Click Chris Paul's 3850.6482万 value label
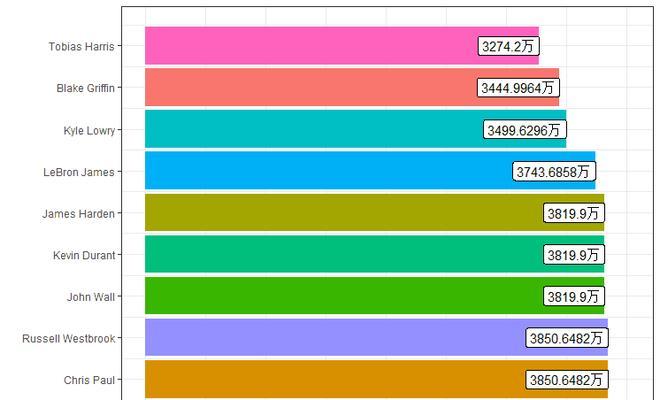Viewport: 660px width, 400px height. click(567, 380)
